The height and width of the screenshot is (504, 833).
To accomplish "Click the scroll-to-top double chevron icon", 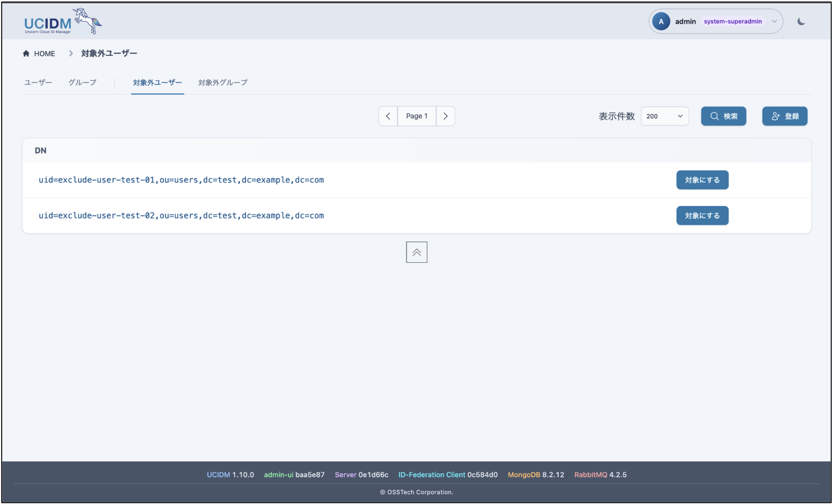I will 416,252.
